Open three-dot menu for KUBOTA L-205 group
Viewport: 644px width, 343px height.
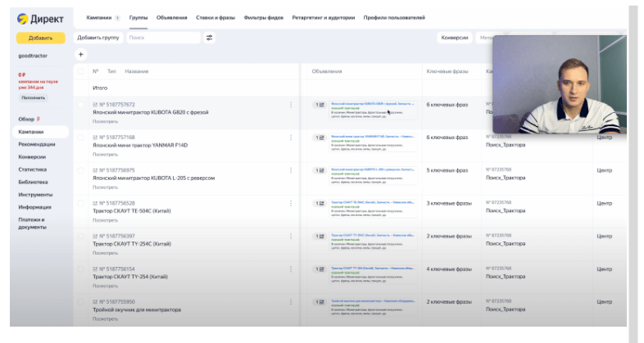point(291,170)
